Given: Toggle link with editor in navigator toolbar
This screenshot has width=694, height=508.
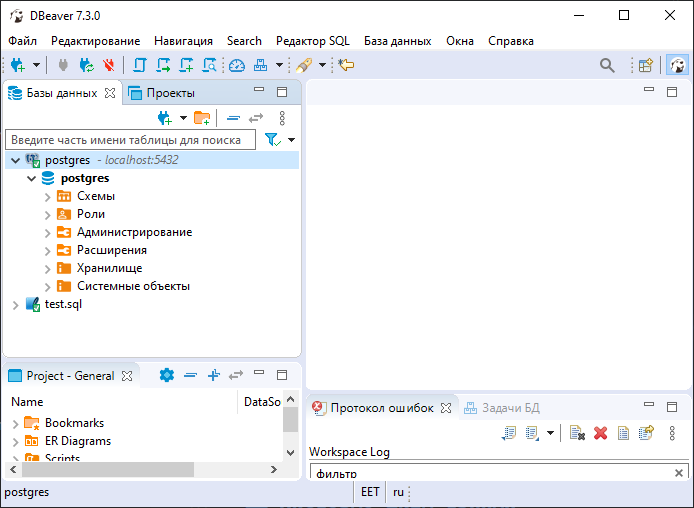Looking at the screenshot, I should pyautogui.click(x=256, y=118).
